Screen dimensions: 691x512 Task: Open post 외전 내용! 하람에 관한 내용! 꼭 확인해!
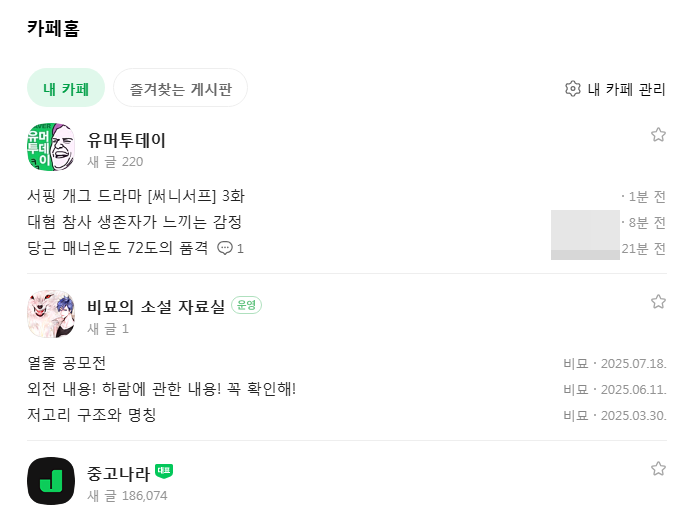(162, 388)
